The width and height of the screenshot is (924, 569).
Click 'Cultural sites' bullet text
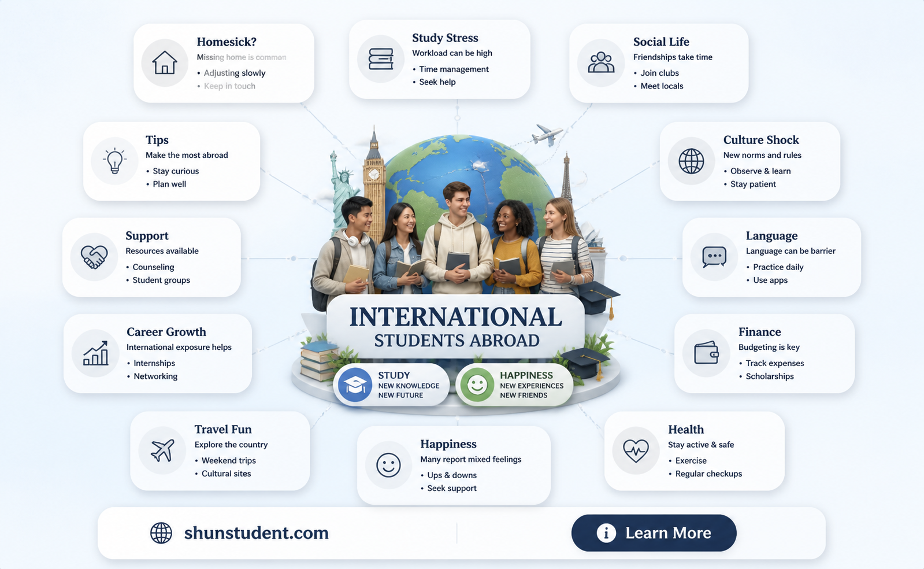[x=226, y=474]
